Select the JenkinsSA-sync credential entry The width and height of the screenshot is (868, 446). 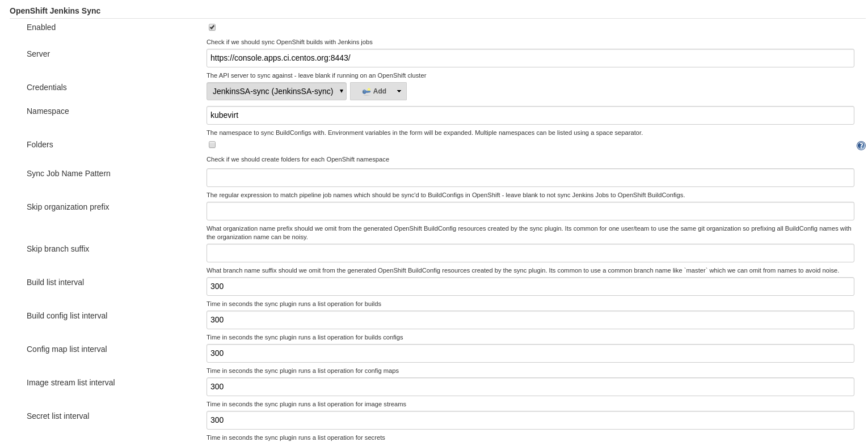272,91
